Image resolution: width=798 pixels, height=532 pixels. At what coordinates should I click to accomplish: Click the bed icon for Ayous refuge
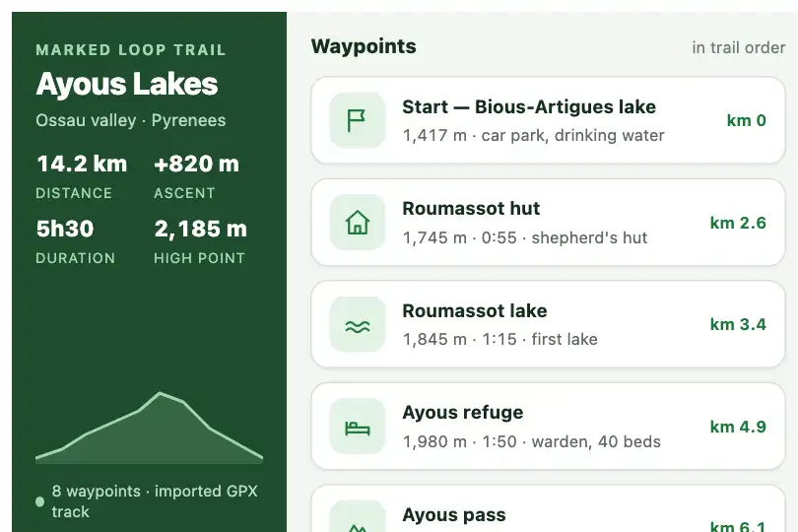[358, 427]
